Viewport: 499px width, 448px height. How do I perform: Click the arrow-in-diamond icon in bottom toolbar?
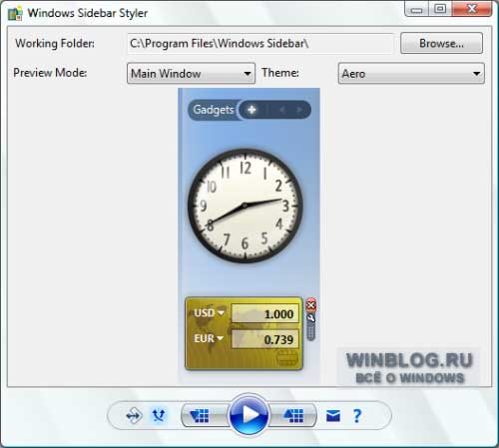(x=134, y=415)
